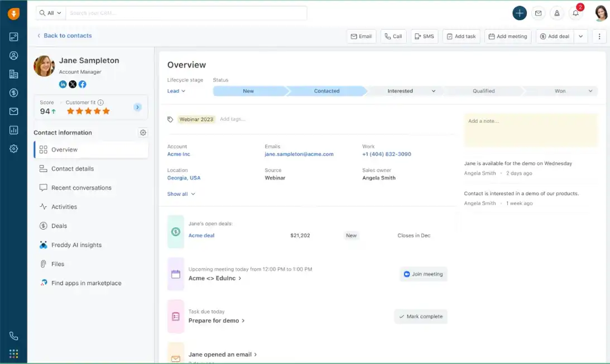This screenshot has height=364, width=610.
Task: Click the Acme deal dollar icon
Action: click(x=175, y=232)
